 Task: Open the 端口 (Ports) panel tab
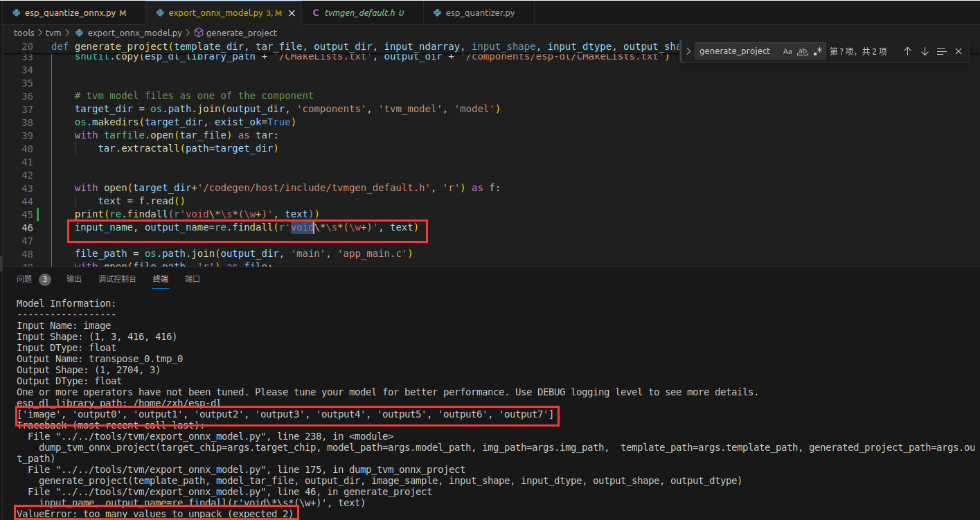click(193, 279)
